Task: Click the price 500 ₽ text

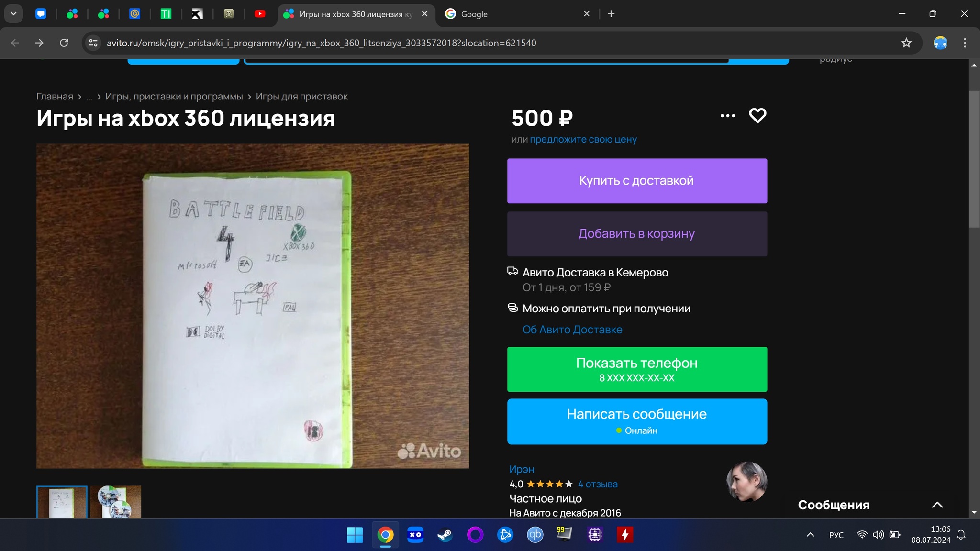Action: [542, 118]
